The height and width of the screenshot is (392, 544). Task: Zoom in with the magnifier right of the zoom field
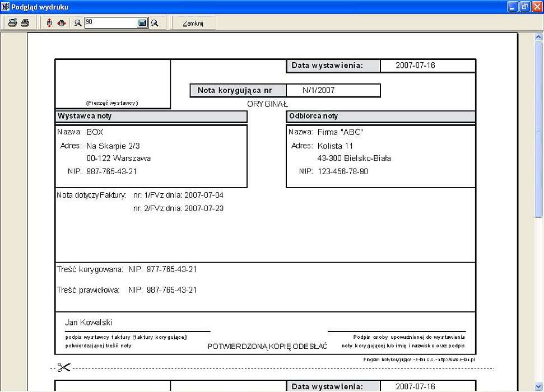[x=154, y=23]
